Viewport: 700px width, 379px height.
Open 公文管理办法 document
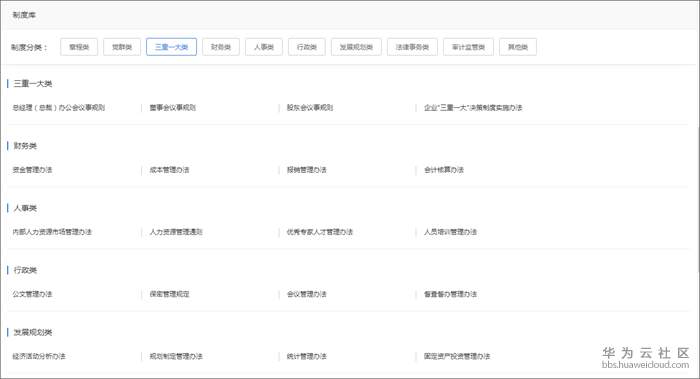coord(32,294)
